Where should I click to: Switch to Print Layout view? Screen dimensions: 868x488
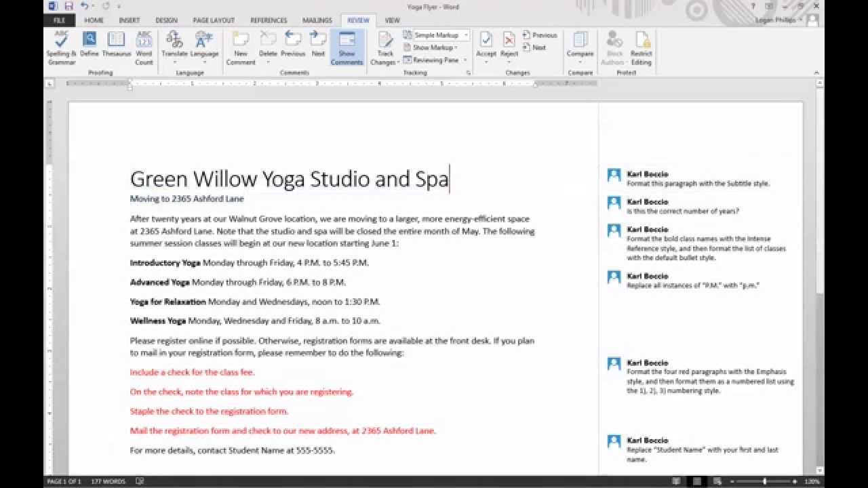coord(697,481)
